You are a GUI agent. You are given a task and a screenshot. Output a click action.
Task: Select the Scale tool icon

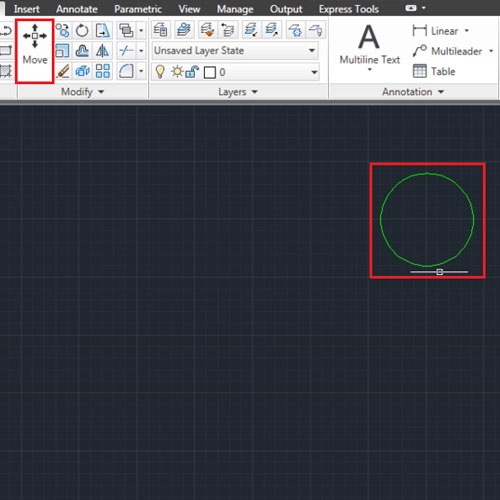tap(62, 51)
